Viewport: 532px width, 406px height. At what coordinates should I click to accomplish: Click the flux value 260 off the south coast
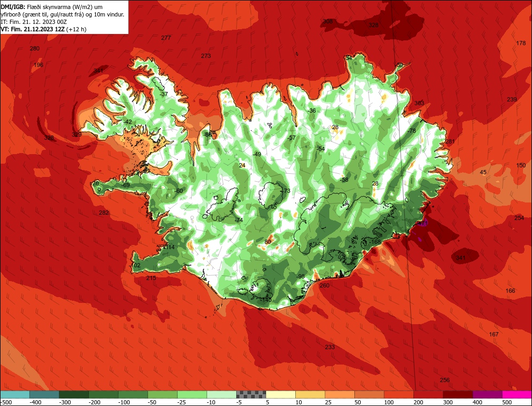[x=325, y=285]
